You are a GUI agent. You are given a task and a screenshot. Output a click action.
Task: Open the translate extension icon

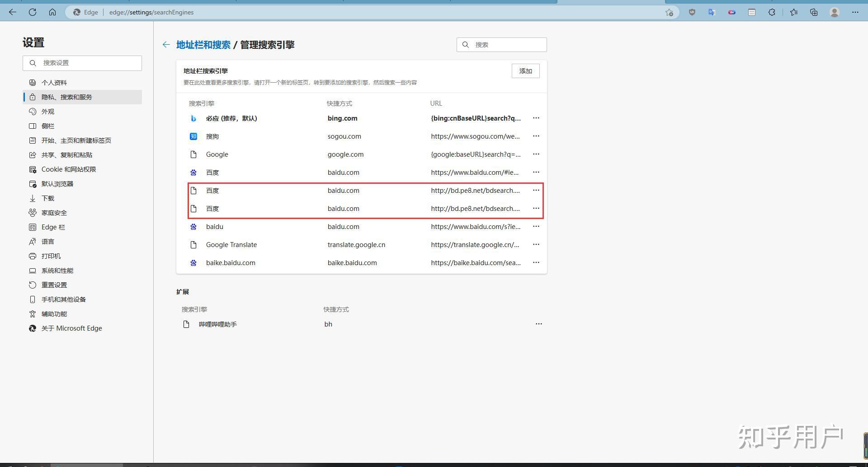click(712, 12)
